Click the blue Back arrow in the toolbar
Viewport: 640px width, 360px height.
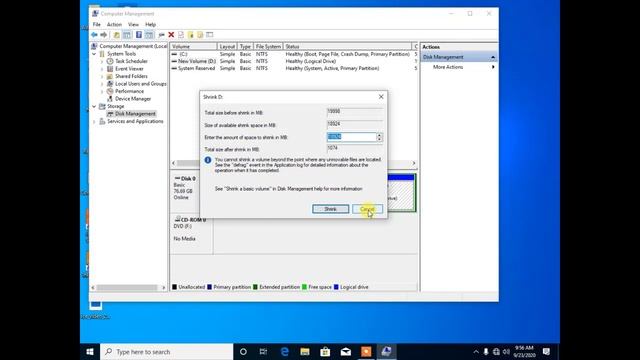pyautogui.click(x=94, y=35)
